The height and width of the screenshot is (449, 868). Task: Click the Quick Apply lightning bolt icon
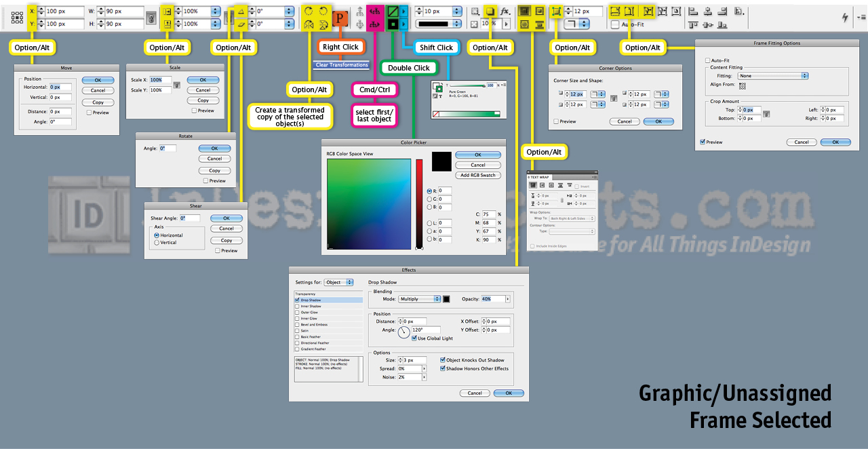pos(844,18)
